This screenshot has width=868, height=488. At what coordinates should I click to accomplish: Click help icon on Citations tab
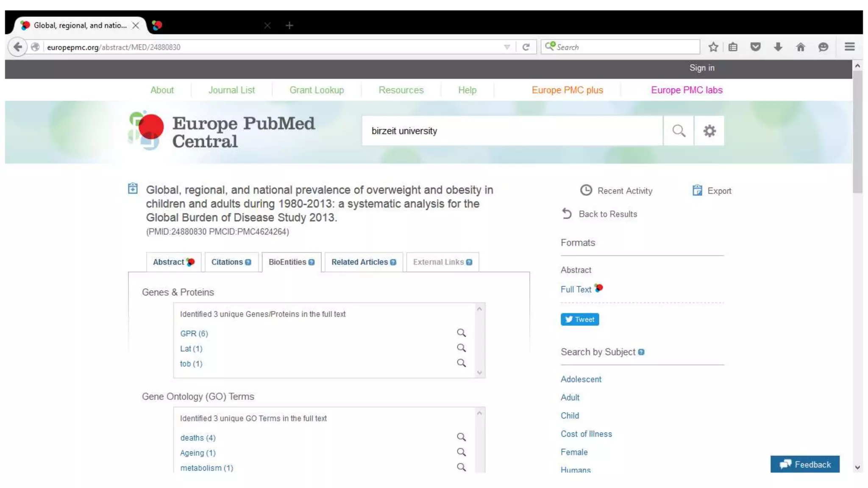pyautogui.click(x=248, y=262)
